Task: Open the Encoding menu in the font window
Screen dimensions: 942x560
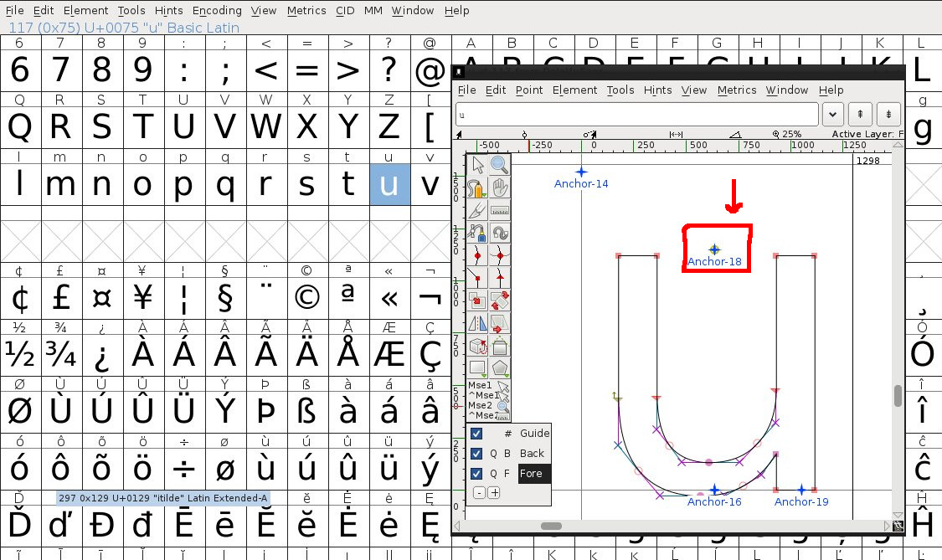Action: coord(217,10)
